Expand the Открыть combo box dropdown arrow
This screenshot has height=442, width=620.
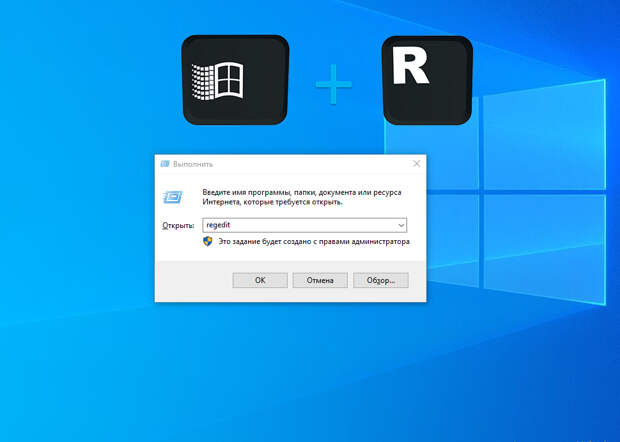pos(401,225)
